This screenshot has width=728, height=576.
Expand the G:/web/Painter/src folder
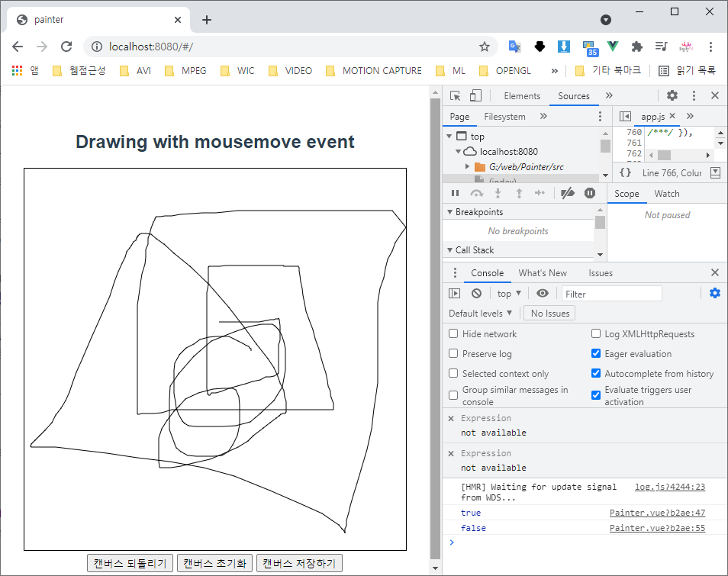click(467, 166)
